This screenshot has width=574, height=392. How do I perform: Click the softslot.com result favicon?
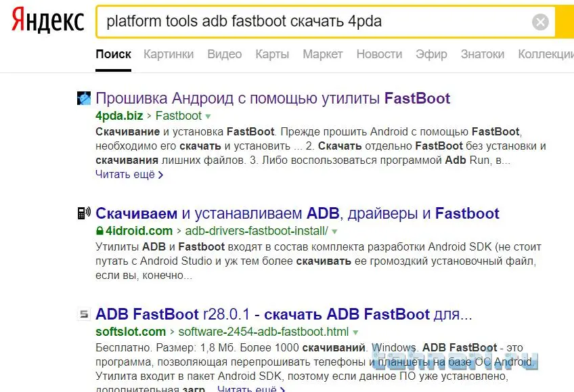coord(84,314)
